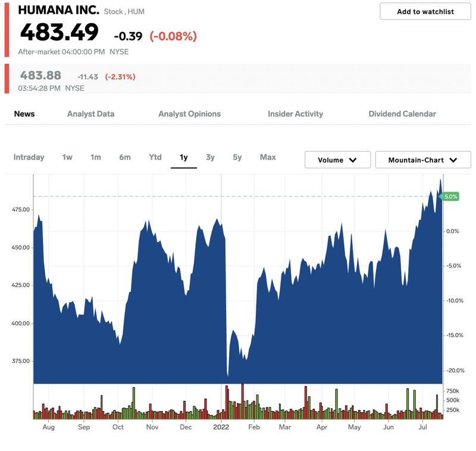Select the 1w chart range
476x451 pixels.
[67, 157]
